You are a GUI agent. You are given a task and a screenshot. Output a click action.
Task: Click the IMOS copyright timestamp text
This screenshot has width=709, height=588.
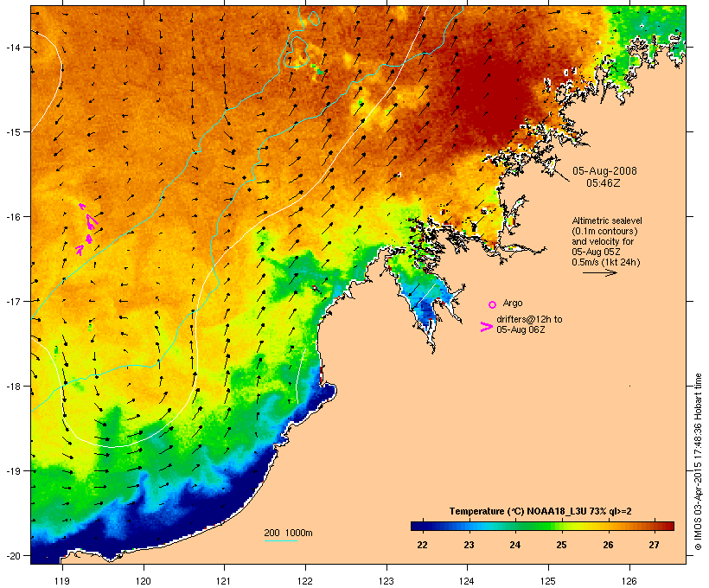(x=698, y=462)
